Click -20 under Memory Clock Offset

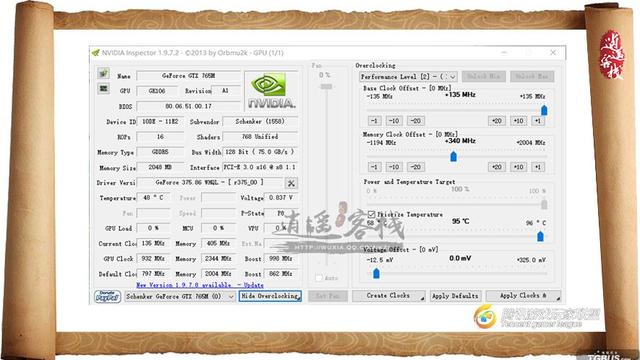(416, 167)
